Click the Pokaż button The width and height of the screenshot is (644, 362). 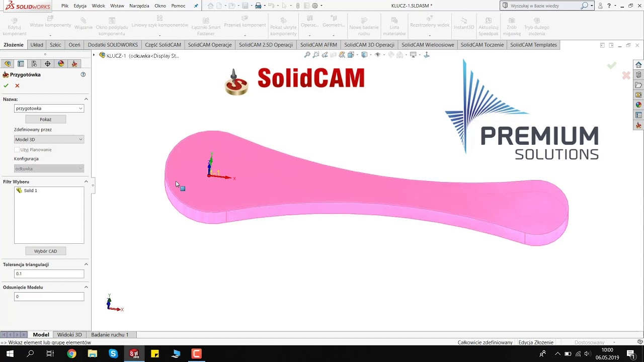tap(46, 120)
